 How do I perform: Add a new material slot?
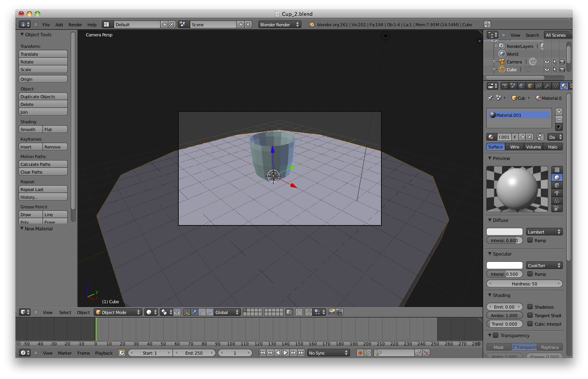[x=559, y=111]
